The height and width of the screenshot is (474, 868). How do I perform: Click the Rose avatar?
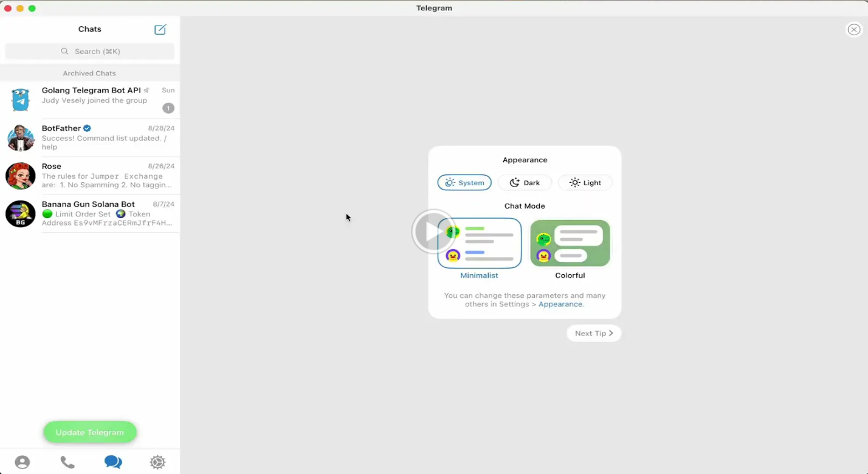pyautogui.click(x=21, y=176)
